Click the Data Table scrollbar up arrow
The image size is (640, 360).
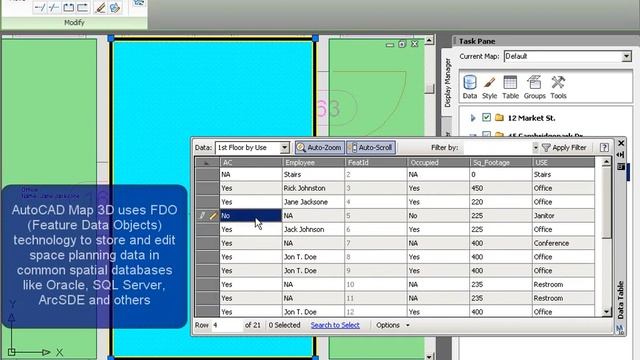(606, 162)
